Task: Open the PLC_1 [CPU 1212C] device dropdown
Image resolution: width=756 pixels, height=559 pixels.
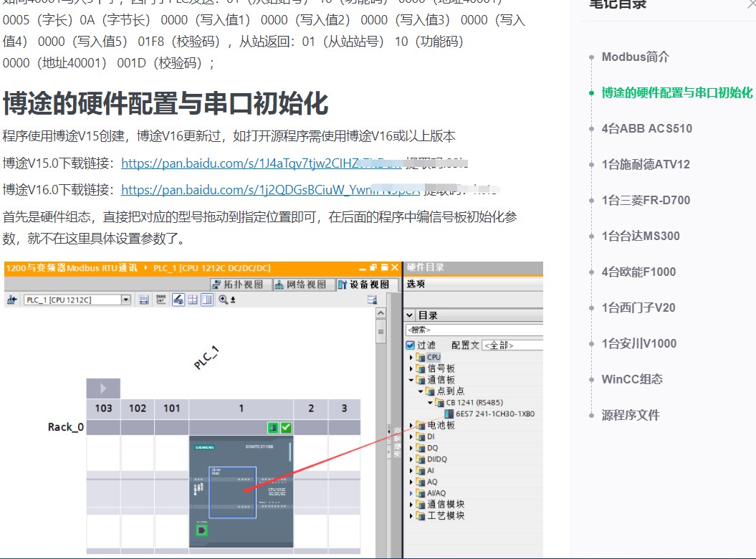Action: pos(126,300)
